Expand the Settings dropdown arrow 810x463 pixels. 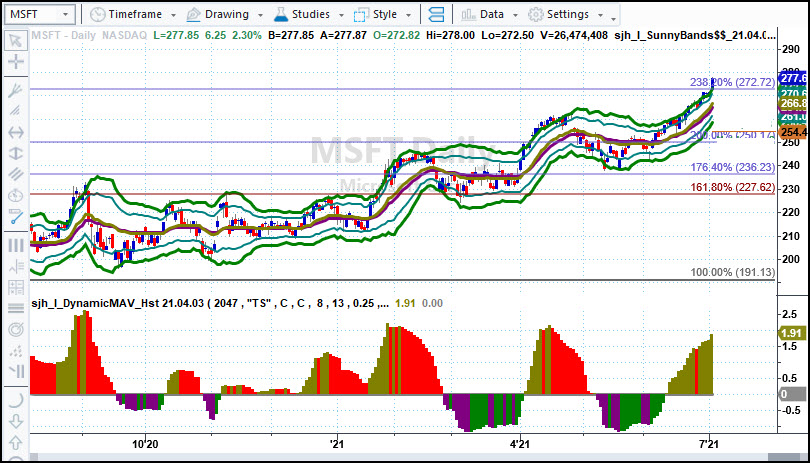tap(600, 16)
